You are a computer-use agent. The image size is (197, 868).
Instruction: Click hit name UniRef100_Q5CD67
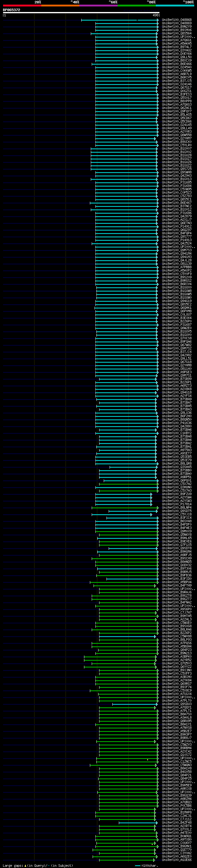tap(177, 118)
